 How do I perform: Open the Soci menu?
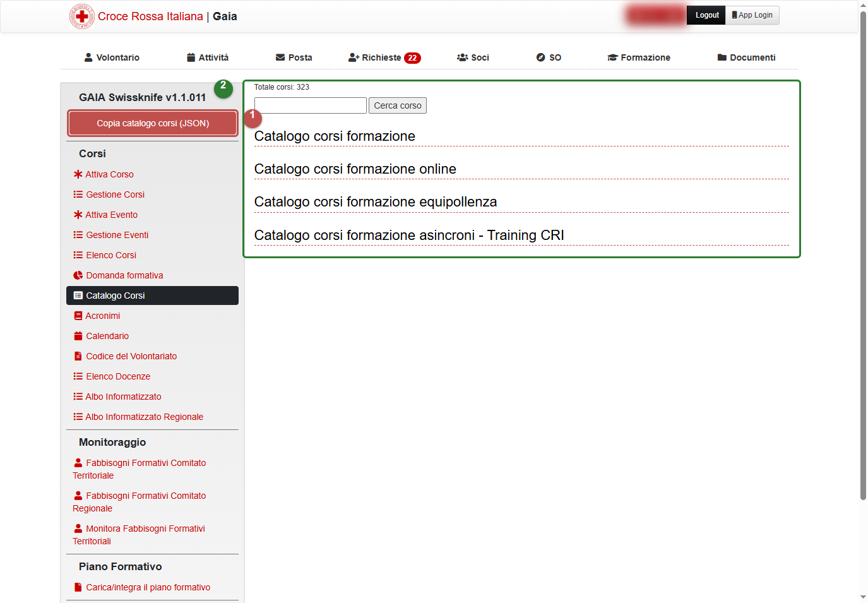point(473,57)
